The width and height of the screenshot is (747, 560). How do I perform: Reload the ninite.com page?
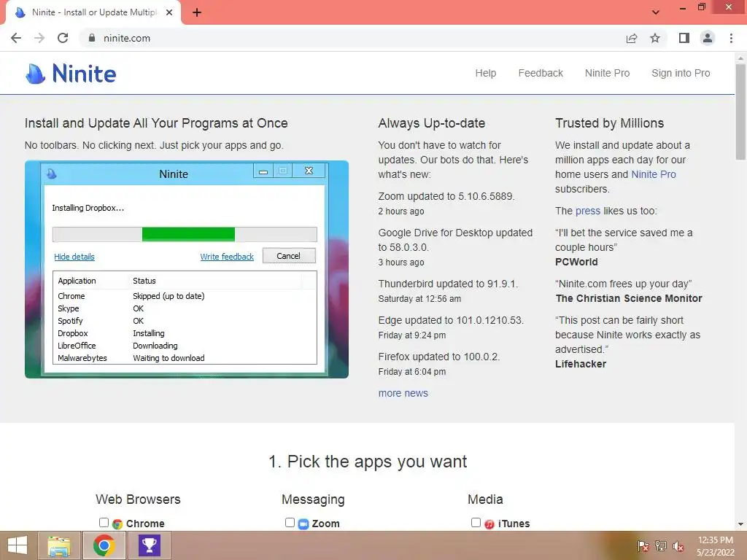pos(63,38)
